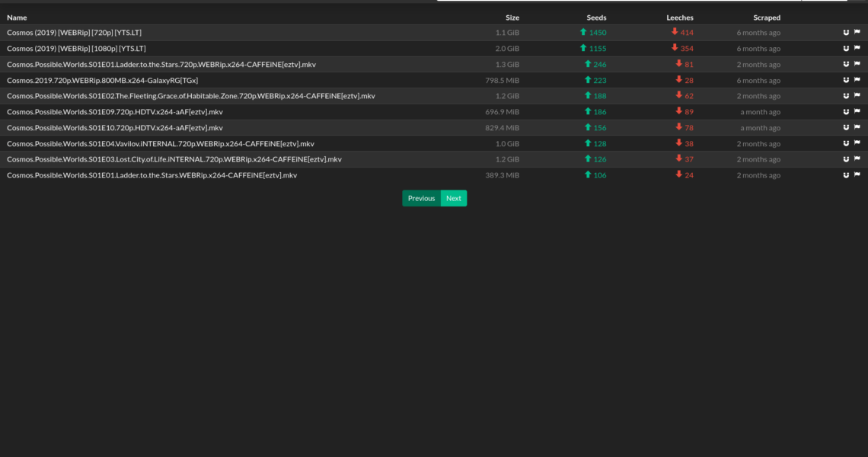Click the Scraped column header

766,18
